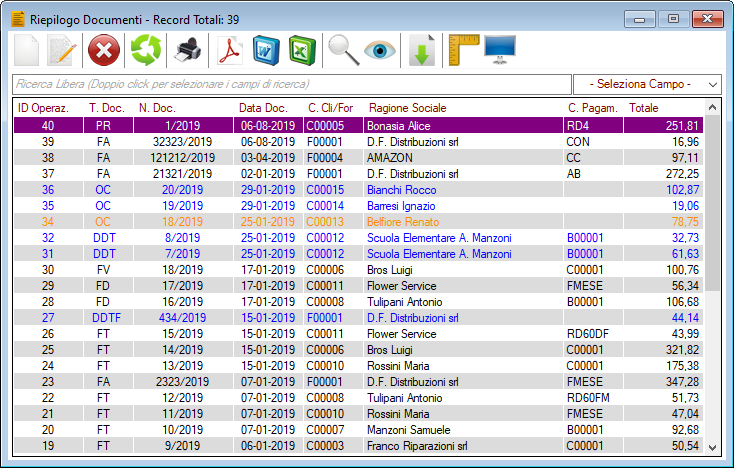This screenshot has width=735, height=469.
Task: Click the magnifying glass search icon
Action: [x=343, y=50]
